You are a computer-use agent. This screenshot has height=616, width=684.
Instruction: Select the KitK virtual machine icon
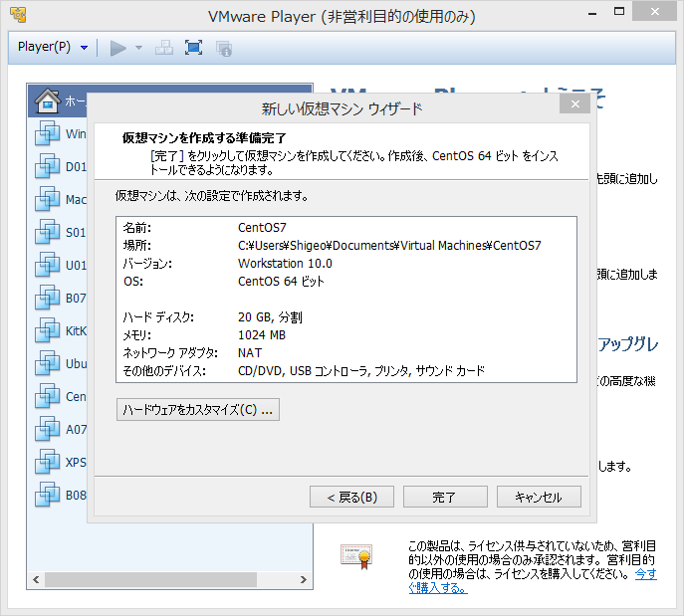pyautogui.click(x=47, y=330)
